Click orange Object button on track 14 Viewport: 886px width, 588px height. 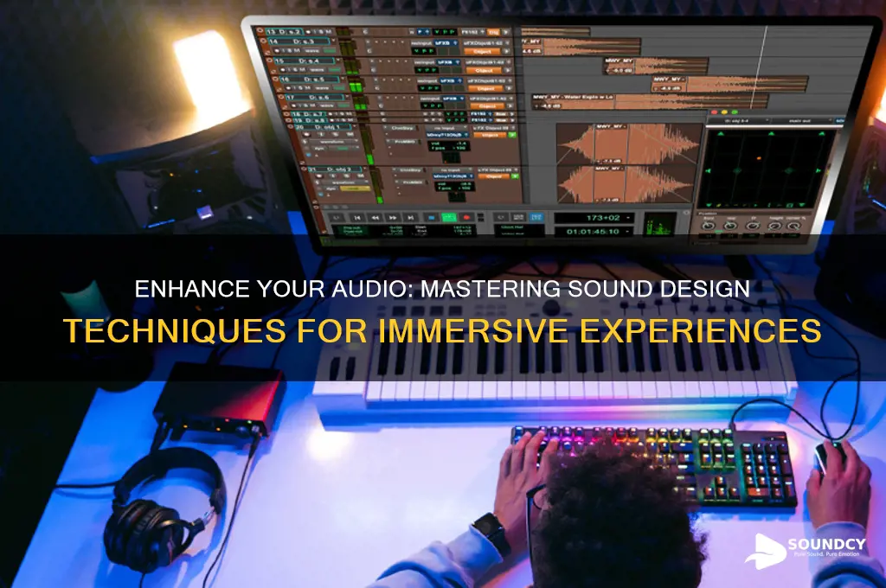pos(482,51)
